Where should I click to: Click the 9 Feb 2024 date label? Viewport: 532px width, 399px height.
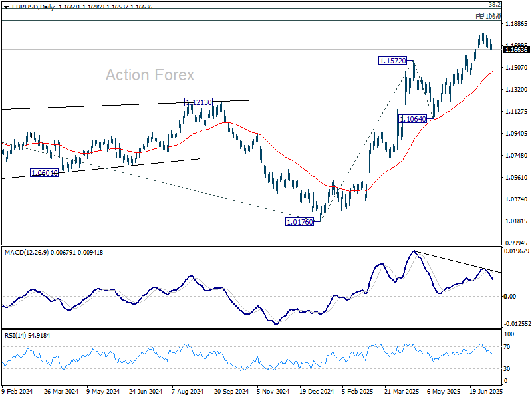[18, 392]
